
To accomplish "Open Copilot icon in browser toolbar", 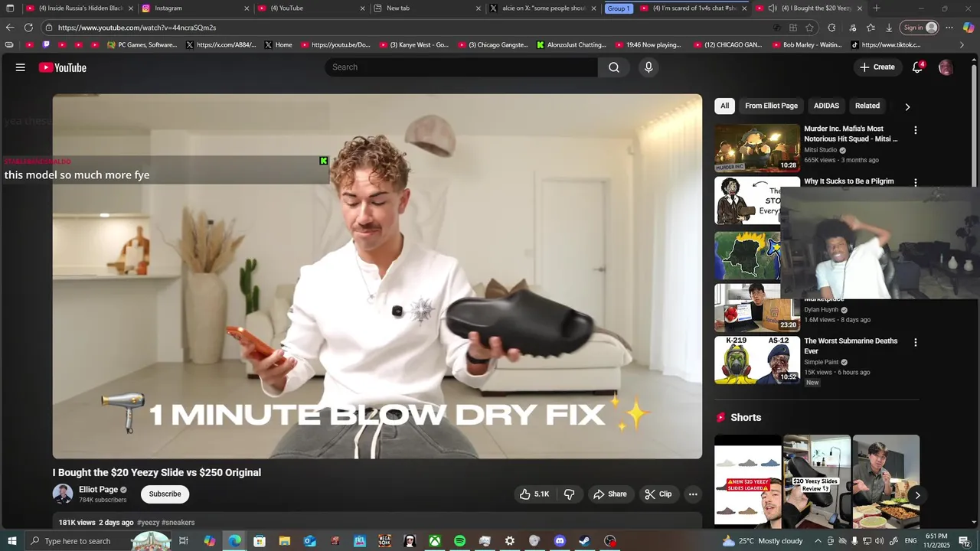I will [x=969, y=28].
